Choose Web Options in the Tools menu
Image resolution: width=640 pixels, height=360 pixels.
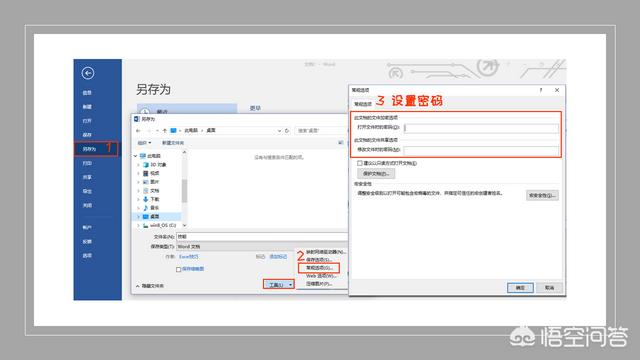click(x=321, y=276)
